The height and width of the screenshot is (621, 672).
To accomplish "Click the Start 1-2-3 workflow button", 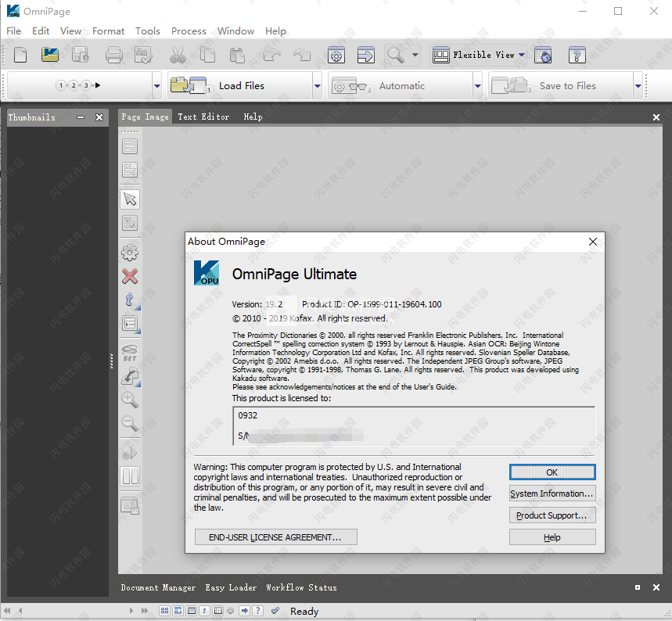I will pyautogui.click(x=80, y=86).
